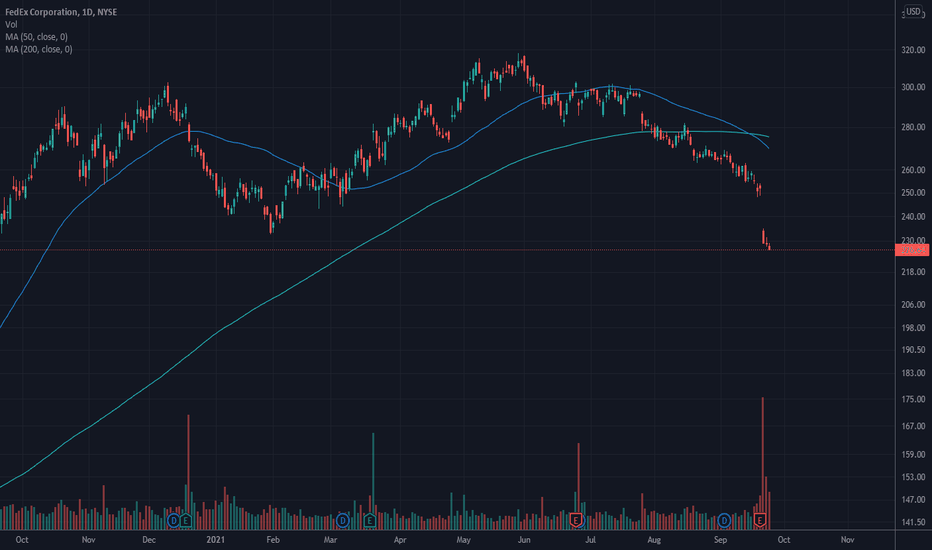The height and width of the screenshot is (550, 932).
Task: Click the 260.00 price axis label
Action: pyautogui.click(x=913, y=170)
